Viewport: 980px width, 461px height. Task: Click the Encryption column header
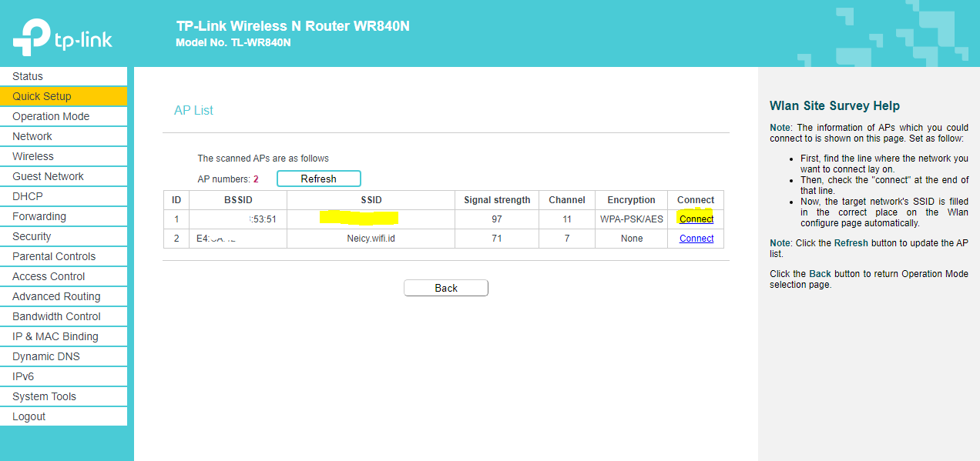pos(632,200)
